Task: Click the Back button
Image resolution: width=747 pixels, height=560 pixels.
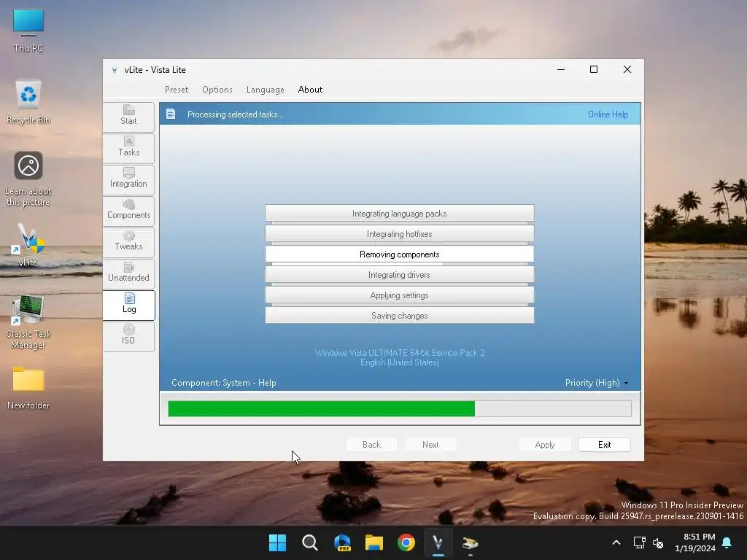Action: (x=371, y=445)
